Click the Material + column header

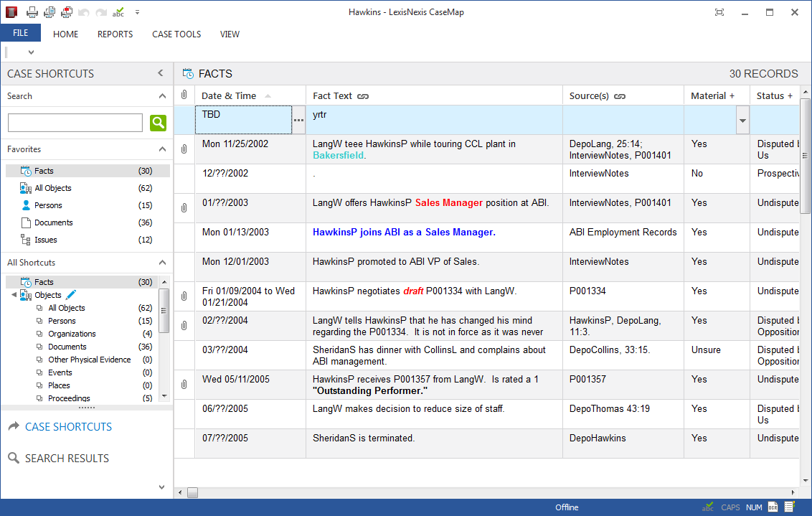(717, 96)
